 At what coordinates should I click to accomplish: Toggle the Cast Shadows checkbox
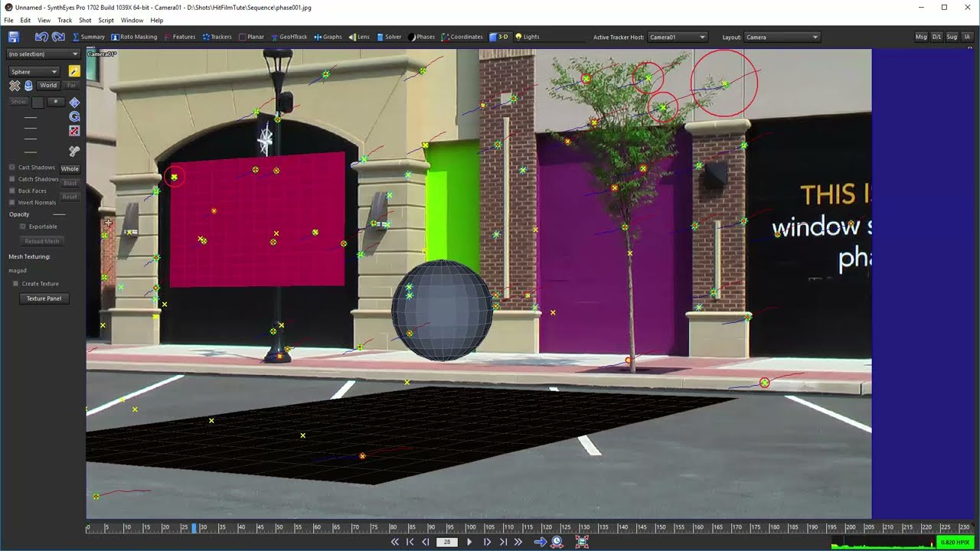click(12, 168)
